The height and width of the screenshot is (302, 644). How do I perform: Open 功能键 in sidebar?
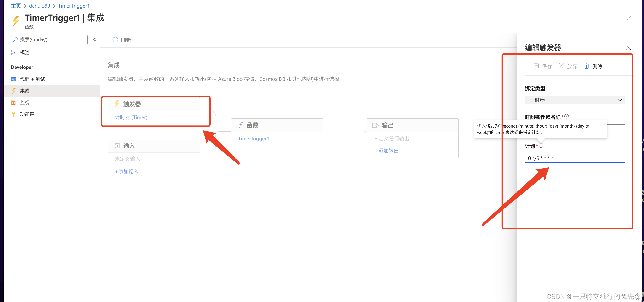click(x=27, y=114)
